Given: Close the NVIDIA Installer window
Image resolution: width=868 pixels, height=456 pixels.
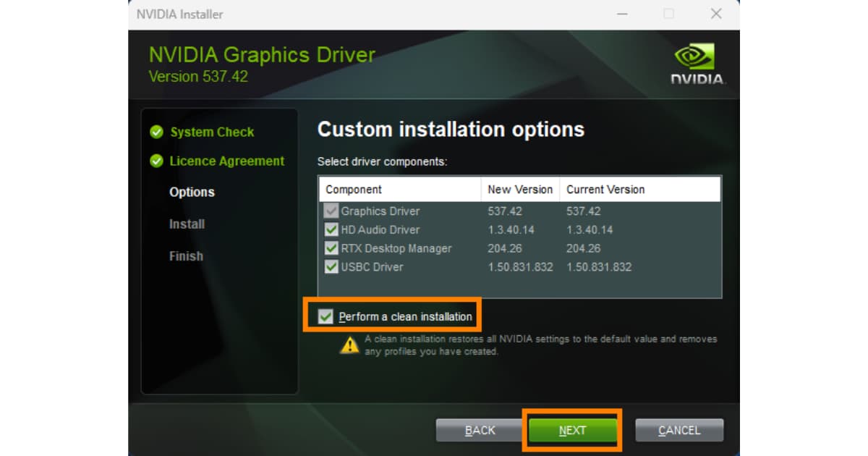Looking at the screenshot, I should 716,14.
